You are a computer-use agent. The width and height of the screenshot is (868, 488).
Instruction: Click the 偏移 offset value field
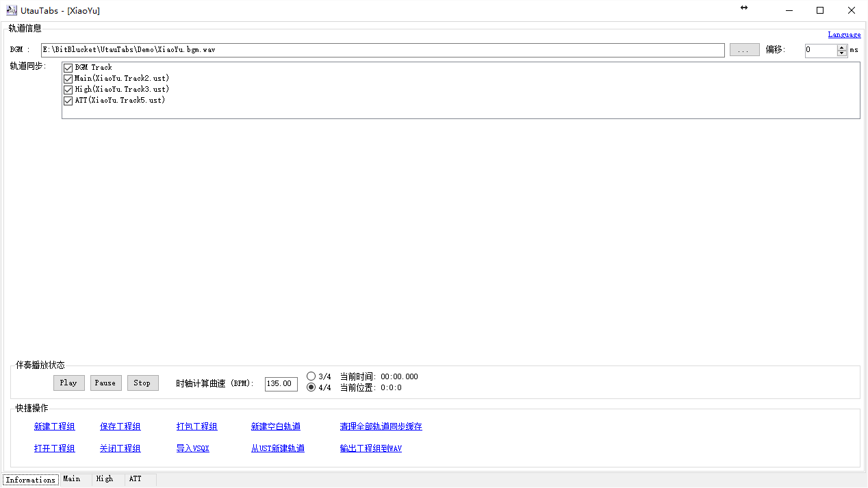coord(821,50)
